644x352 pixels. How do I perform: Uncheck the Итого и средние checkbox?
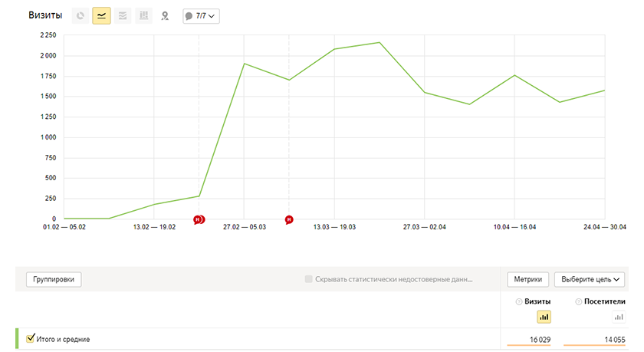(x=31, y=338)
